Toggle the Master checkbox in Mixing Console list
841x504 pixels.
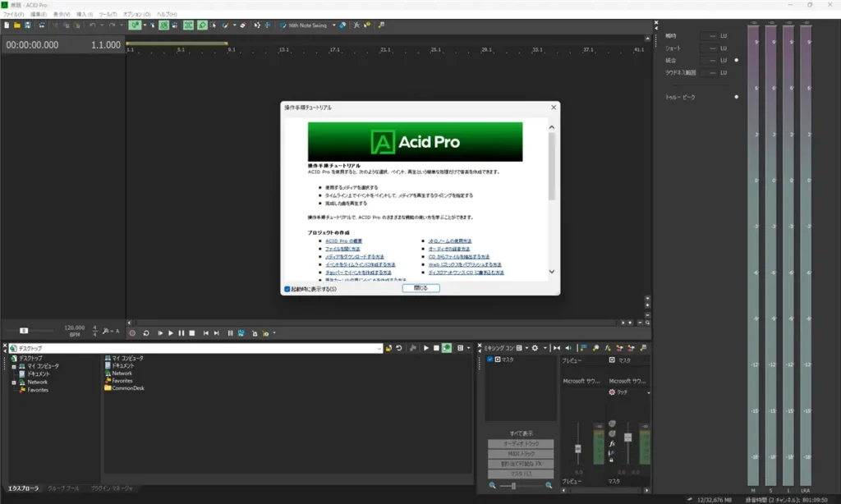pyautogui.click(x=490, y=360)
